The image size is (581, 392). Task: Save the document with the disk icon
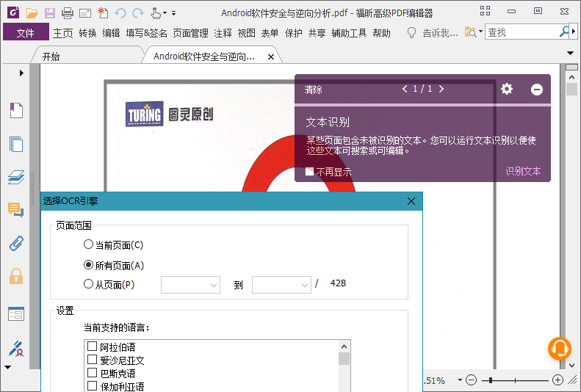point(50,13)
